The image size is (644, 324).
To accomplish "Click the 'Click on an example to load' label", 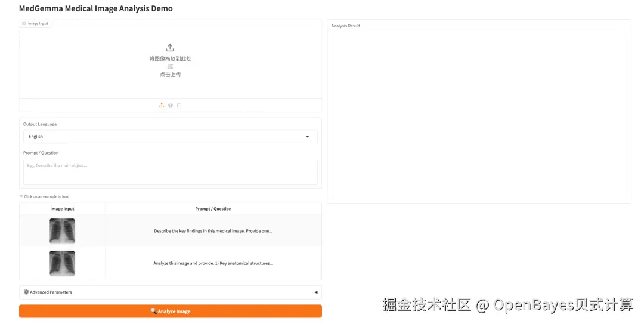I will [x=47, y=196].
